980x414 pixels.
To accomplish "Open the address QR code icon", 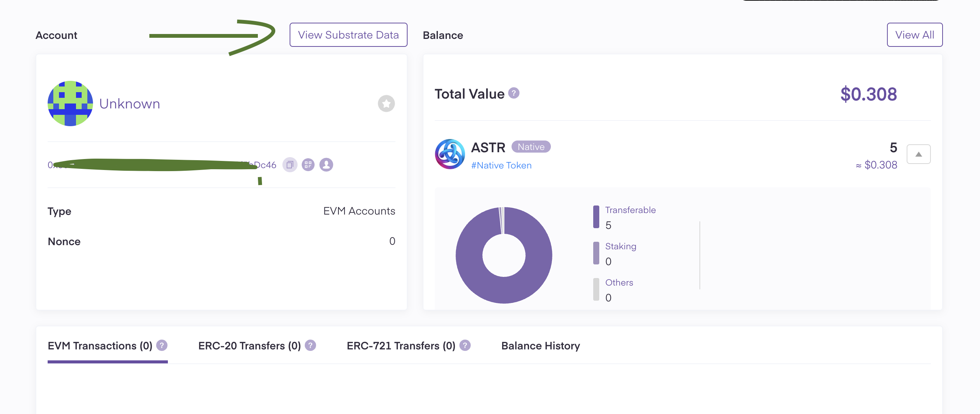I will coord(308,165).
